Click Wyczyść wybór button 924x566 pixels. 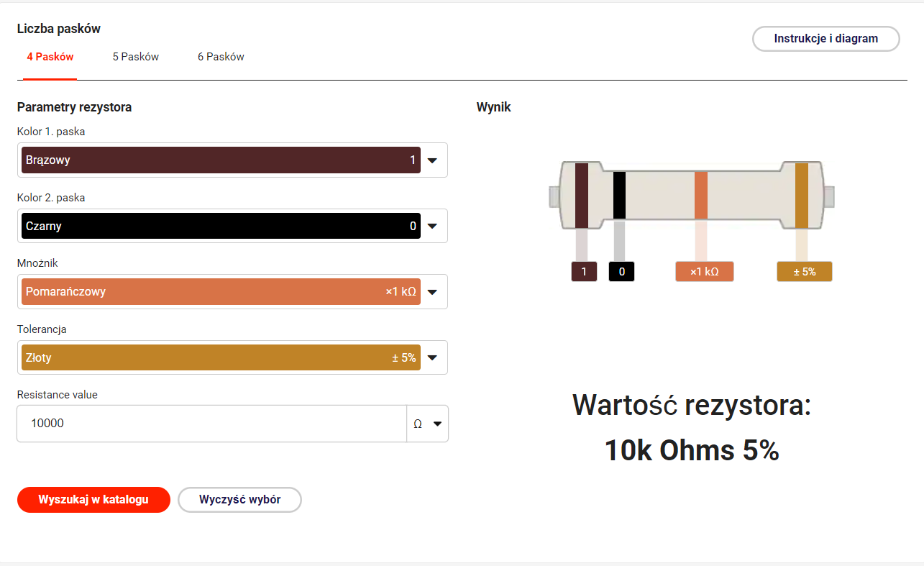coord(239,500)
